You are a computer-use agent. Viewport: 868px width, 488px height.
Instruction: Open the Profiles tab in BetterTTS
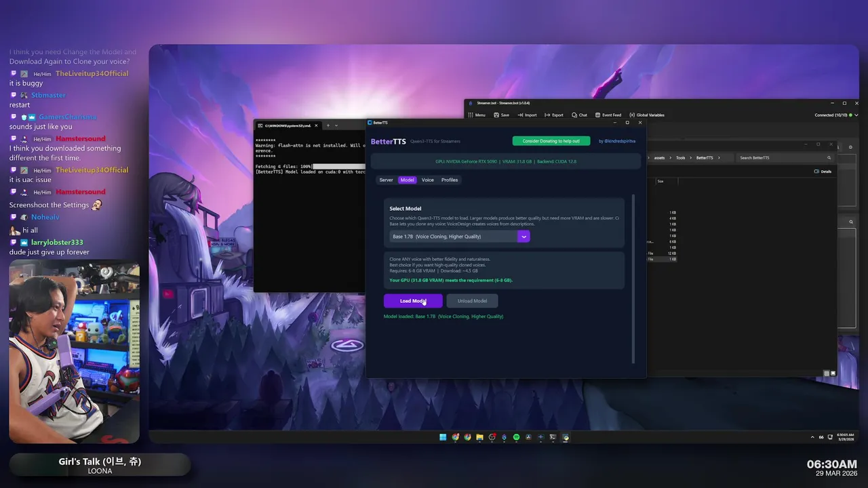tap(450, 180)
